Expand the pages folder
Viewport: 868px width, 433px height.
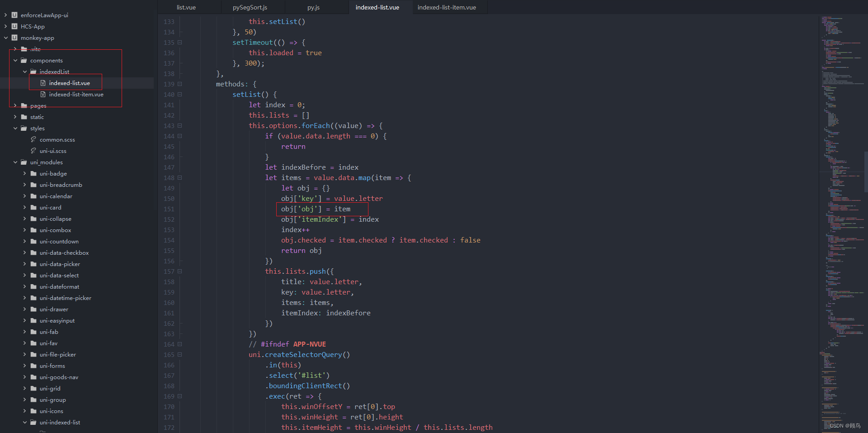point(15,105)
